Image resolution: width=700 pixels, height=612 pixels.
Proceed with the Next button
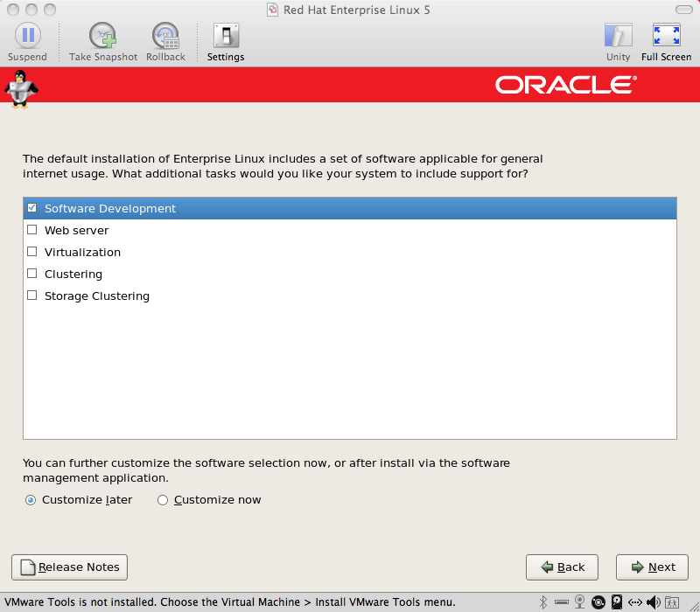(652, 567)
